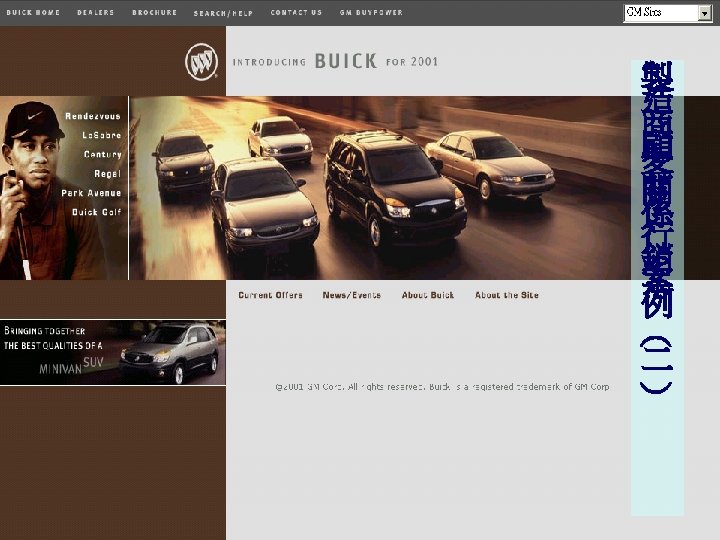Visit the Buick Golf link
The image size is (720, 540).
pyautogui.click(x=96, y=212)
